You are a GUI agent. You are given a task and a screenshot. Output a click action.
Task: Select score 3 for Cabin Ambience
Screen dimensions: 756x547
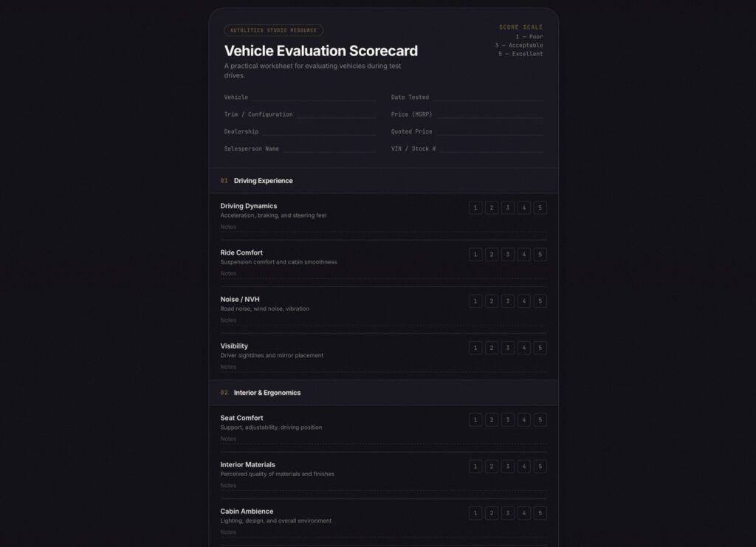click(x=508, y=513)
